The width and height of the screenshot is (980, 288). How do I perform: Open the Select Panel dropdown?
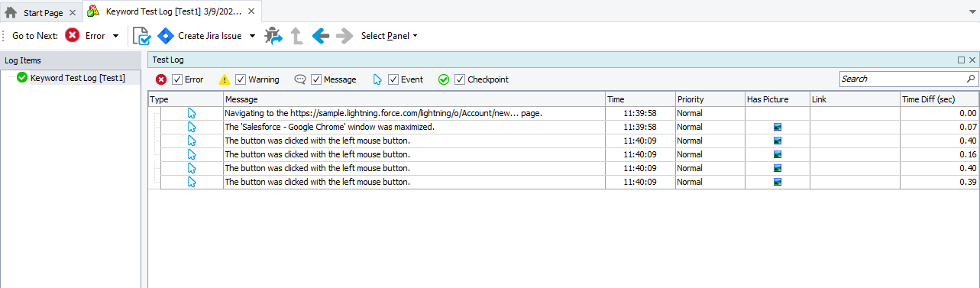(390, 36)
